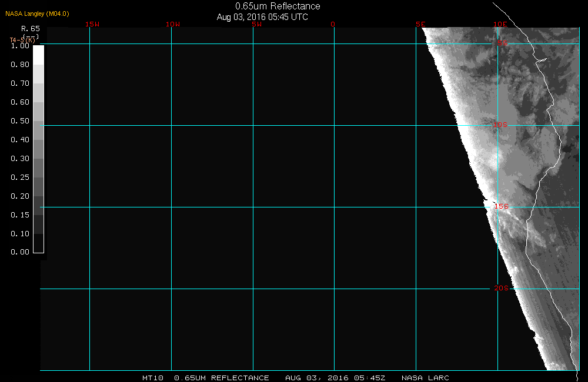Screen dimensions: 588x382
Task: Select the Aug 03, 2016 05:45 UTC timestamp
Action: [x=262, y=17]
